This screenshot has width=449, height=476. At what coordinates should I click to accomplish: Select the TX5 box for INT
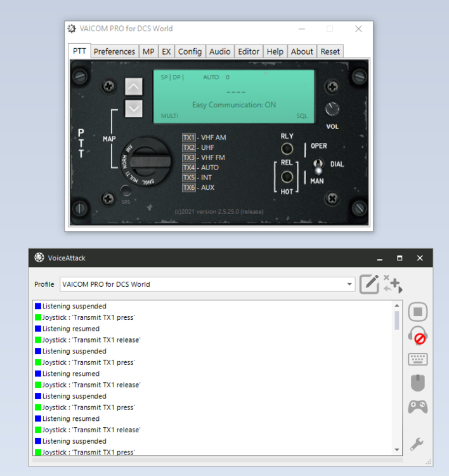click(x=189, y=178)
